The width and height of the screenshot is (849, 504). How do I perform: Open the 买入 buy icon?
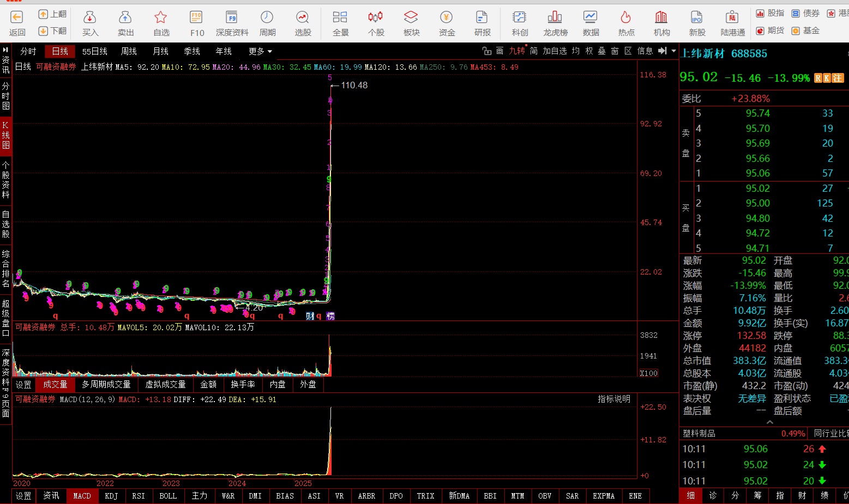coord(90,17)
